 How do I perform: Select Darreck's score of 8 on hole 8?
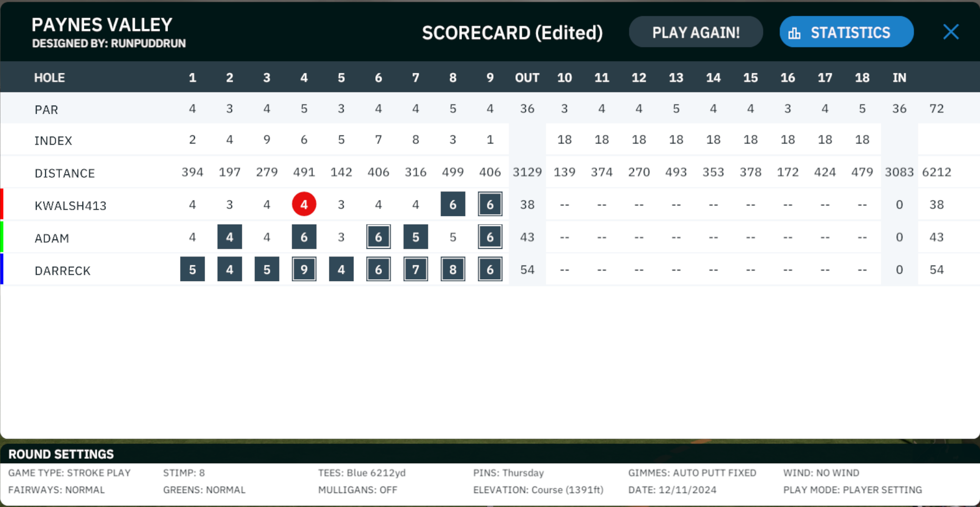coord(453,269)
